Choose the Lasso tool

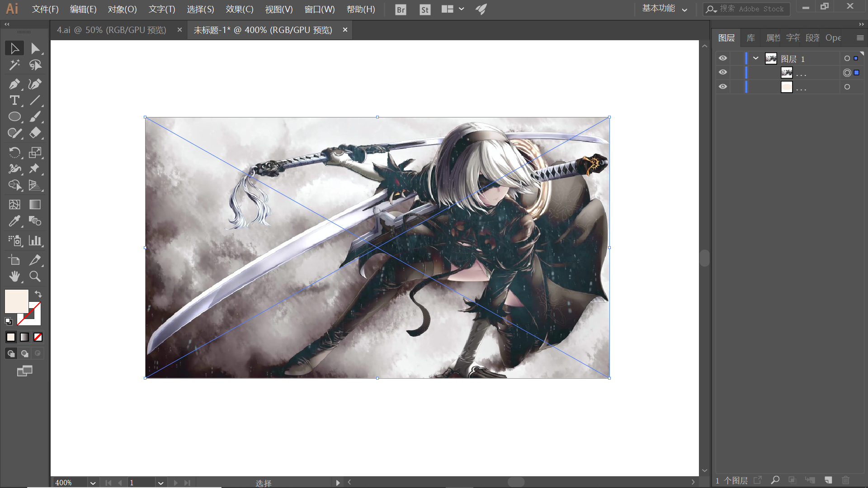[35, 65]
